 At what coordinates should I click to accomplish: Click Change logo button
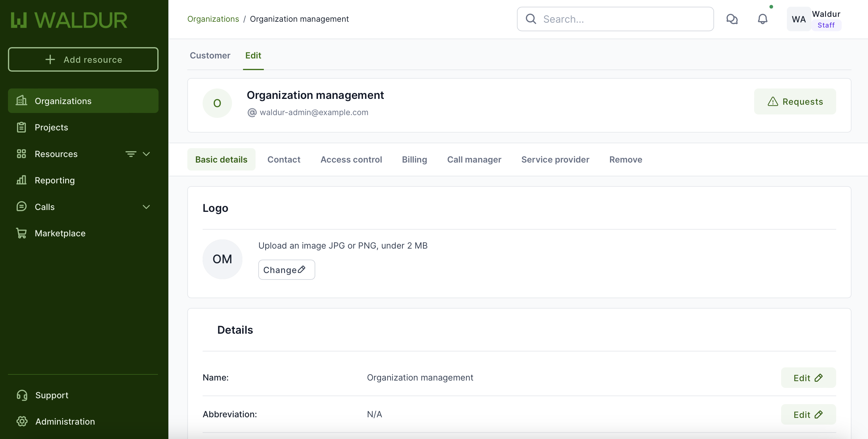pos(286,269)
